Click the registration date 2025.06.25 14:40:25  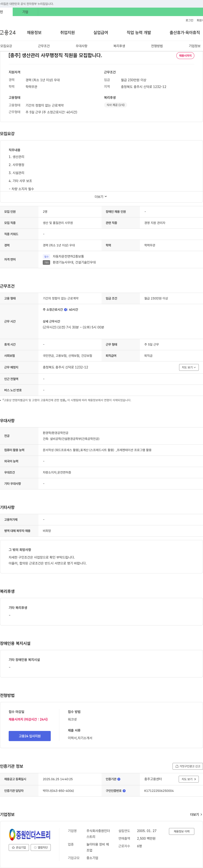58,779
